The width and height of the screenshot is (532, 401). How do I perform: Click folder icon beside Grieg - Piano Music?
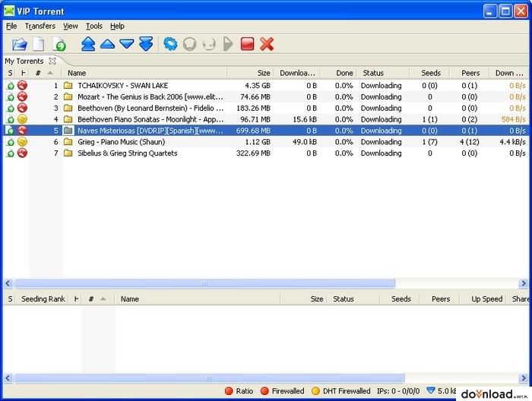(x=68, y=142)
